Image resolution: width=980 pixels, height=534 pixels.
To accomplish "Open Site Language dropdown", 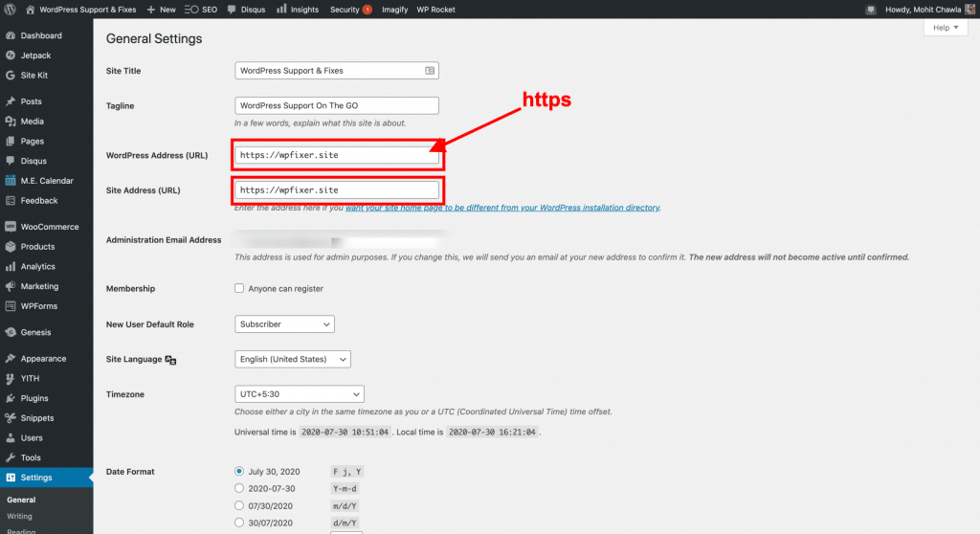I will (x=293, y=360).
